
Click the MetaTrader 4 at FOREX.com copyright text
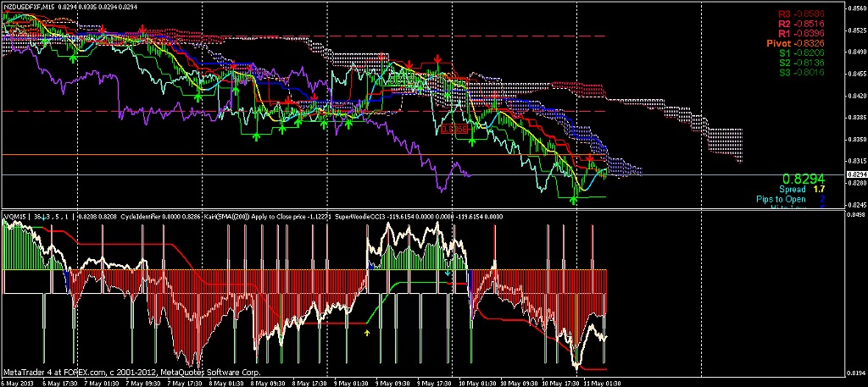click(x=131, y=372)
